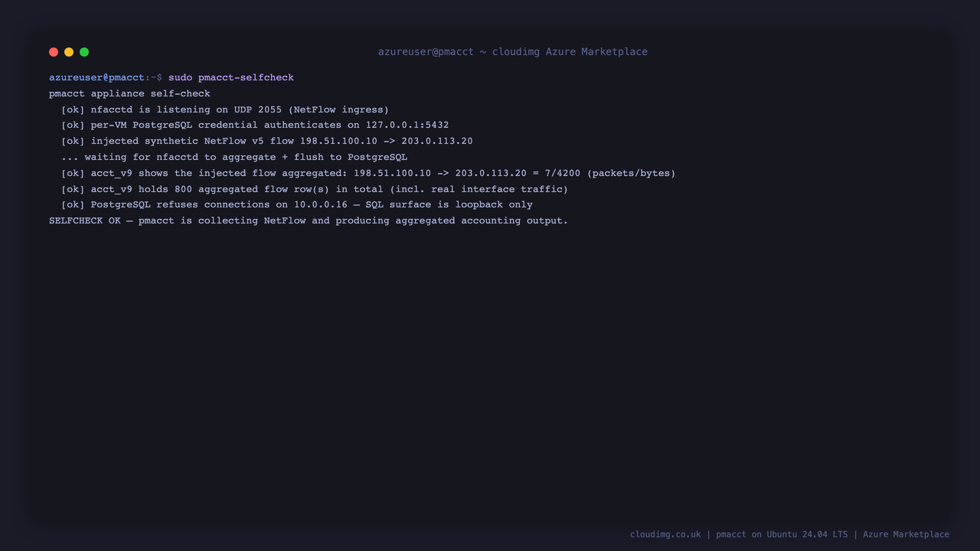Click the nfacctd listening on UDP 2055 line

pyautogui.click(x=225, y=109)
